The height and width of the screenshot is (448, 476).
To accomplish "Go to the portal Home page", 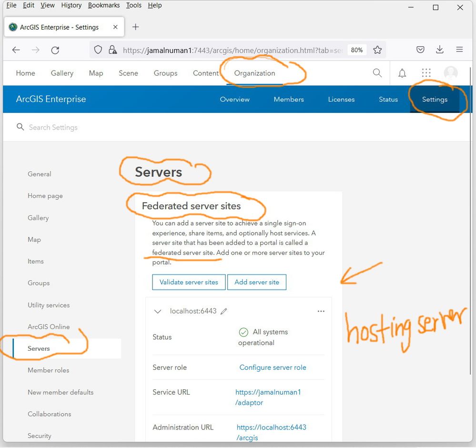I will [26, 73].
